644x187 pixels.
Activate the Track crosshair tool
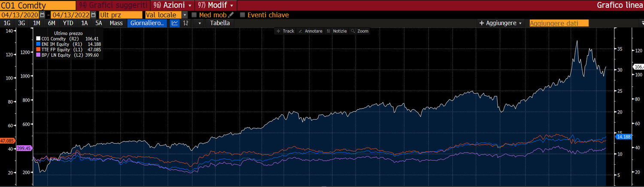285,31
